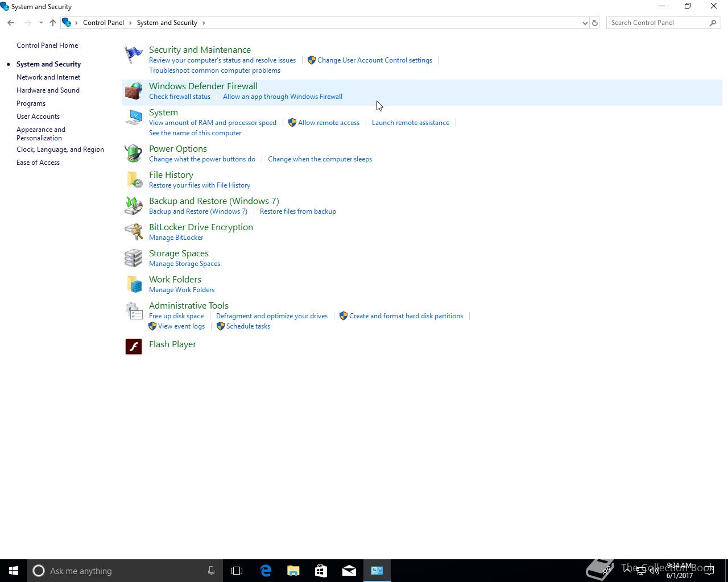
Task: Click Allow an app through Windows Firewall
Action: [x=283, y=97]
